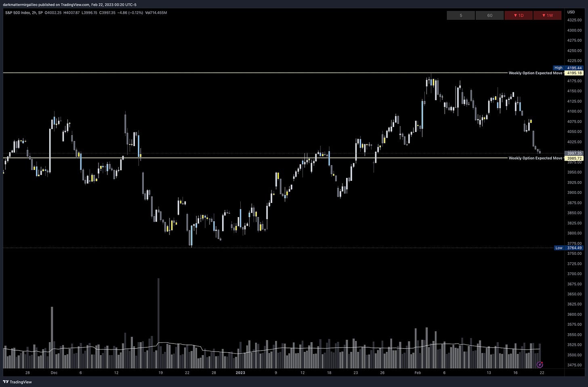This screenshot has width=588, height=387.
Task: Click the Dec label on time axis
Action: (x=54, y=373)
